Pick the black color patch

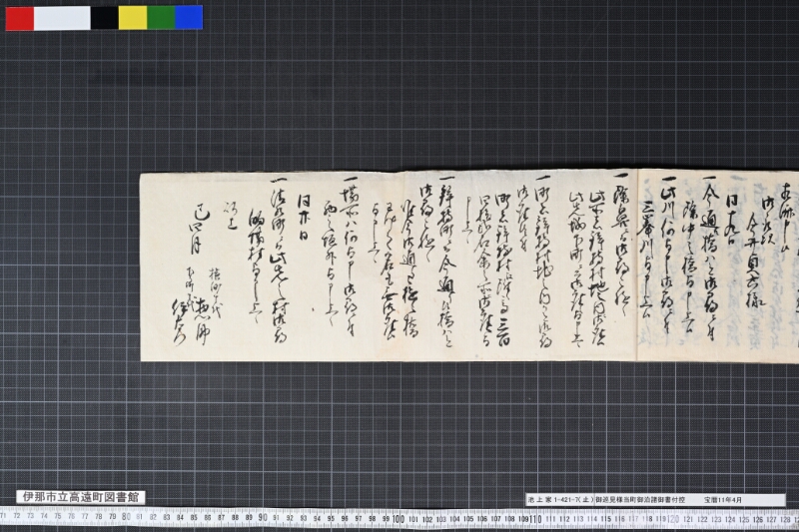tap(105, 18)
